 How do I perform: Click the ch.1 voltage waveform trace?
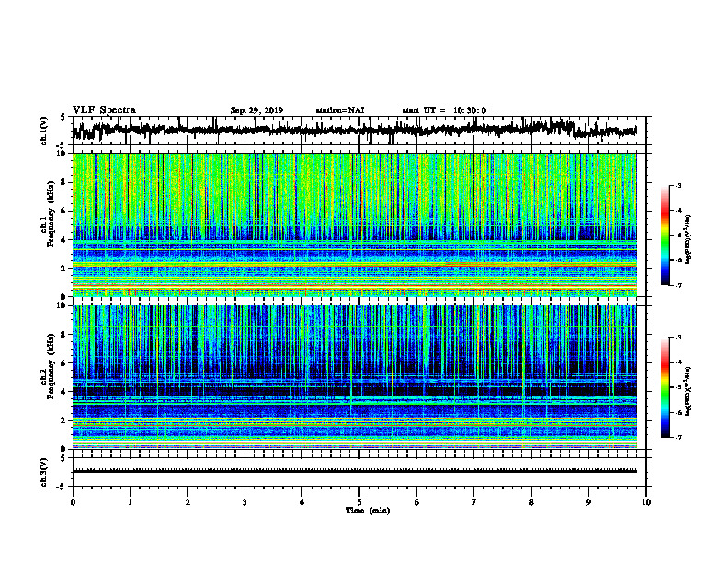(354, 130)
